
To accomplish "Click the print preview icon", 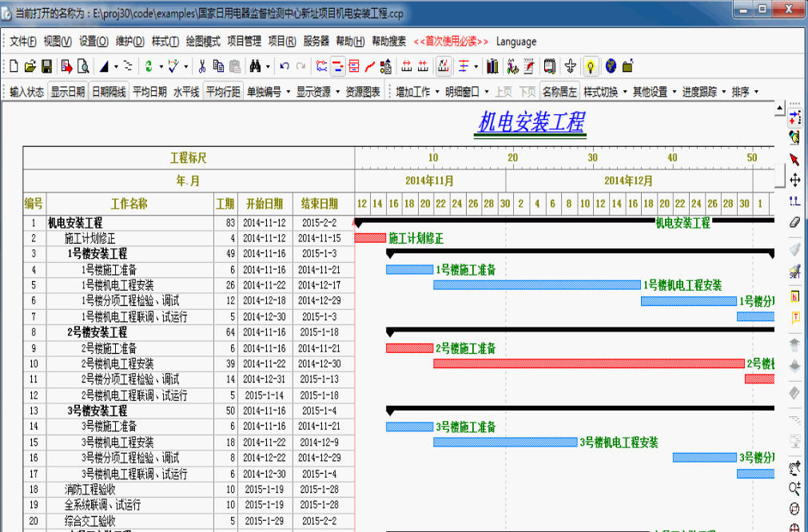I will [x=85, y=66].
